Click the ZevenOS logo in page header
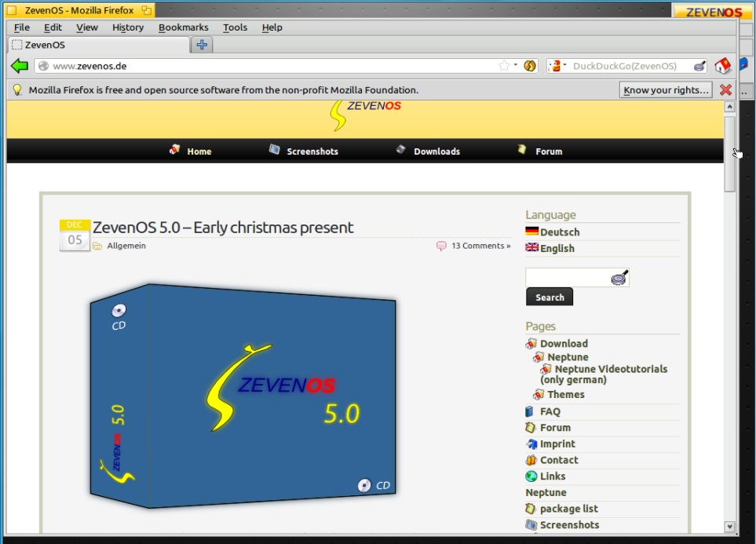 tap(365, 115)
